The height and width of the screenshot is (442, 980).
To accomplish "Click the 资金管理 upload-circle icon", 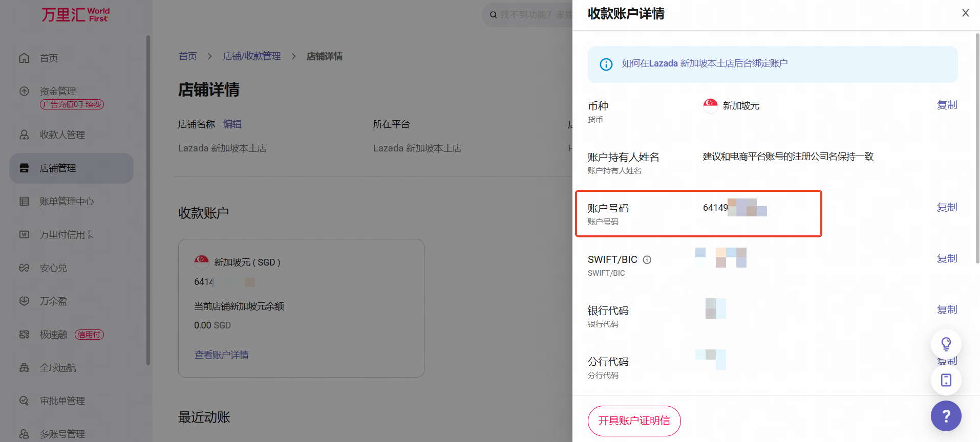I will click(24, 92).
